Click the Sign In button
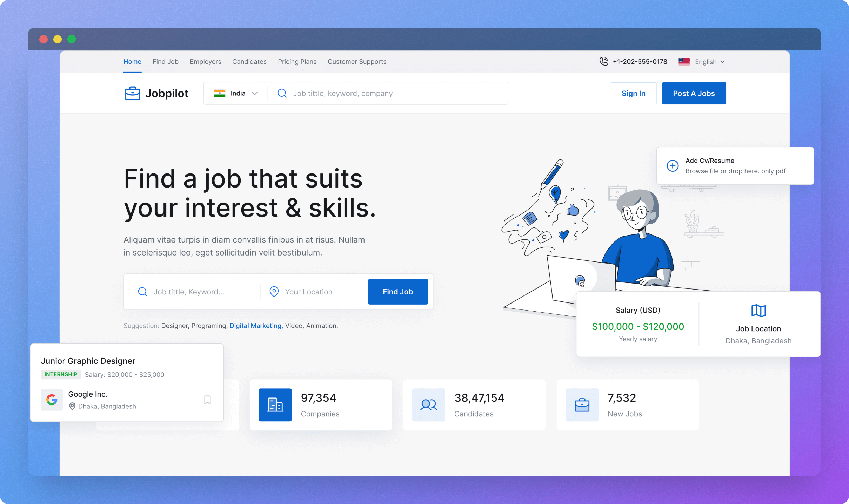Image resolution: width=849 pixels, height=504 pixels. (633, 93)
